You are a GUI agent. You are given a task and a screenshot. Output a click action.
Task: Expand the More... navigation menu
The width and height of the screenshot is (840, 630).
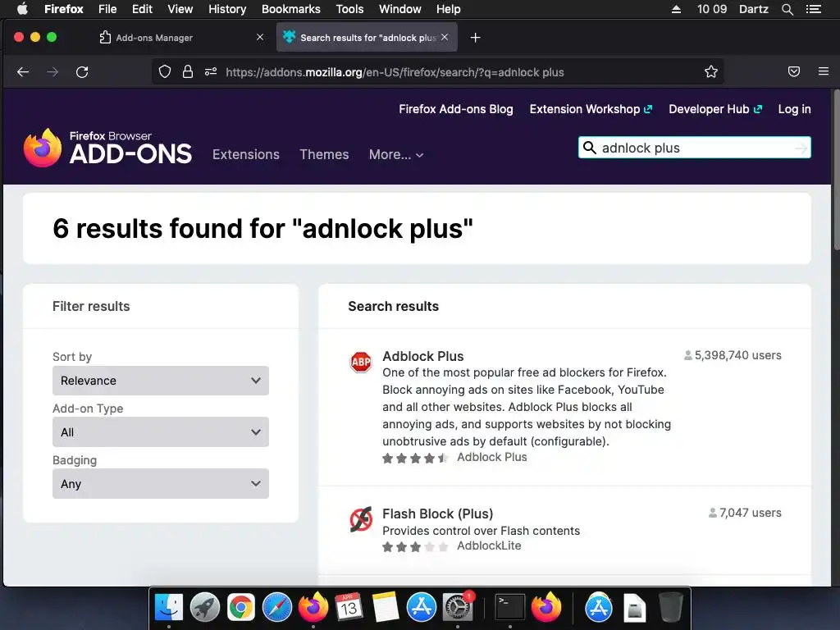click(x=396, y=154)
